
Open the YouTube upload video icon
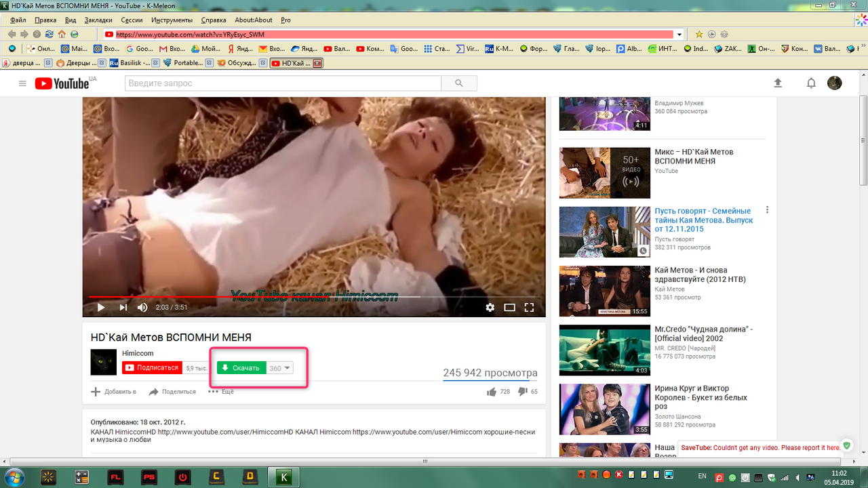tap(778, 83)
